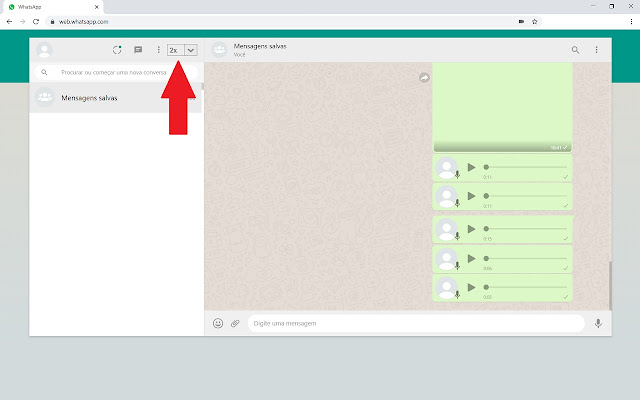Click sender avatar on 0:15 audio
This screenshot has width=640, height=400.
tap(446, 230)
